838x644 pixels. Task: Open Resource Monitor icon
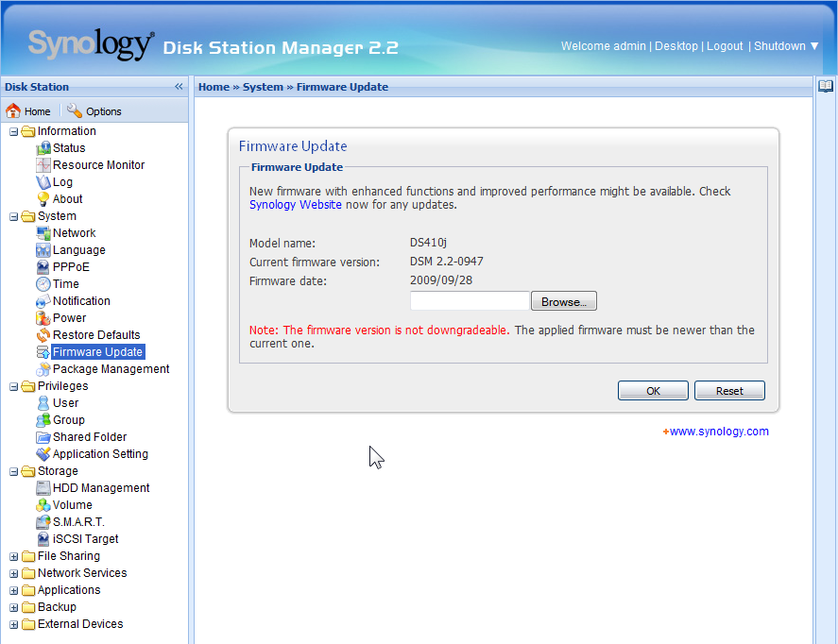pos(43,165)
